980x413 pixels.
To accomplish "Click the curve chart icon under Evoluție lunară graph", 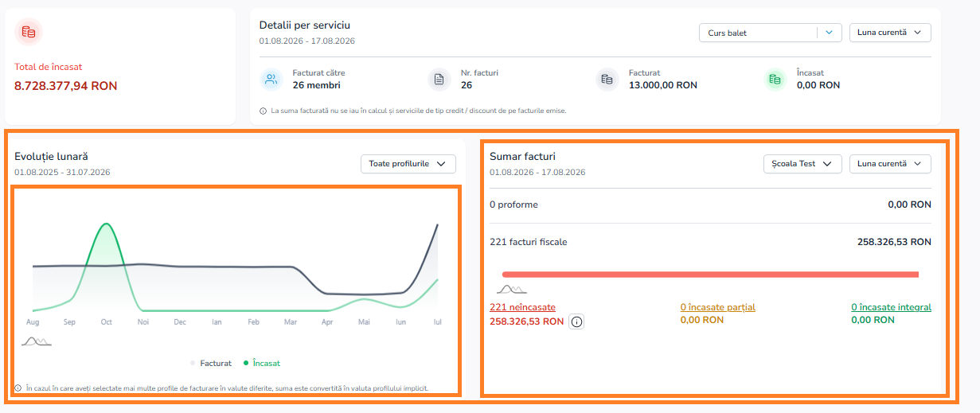I will pyautogui.click(x=37, y=341).
